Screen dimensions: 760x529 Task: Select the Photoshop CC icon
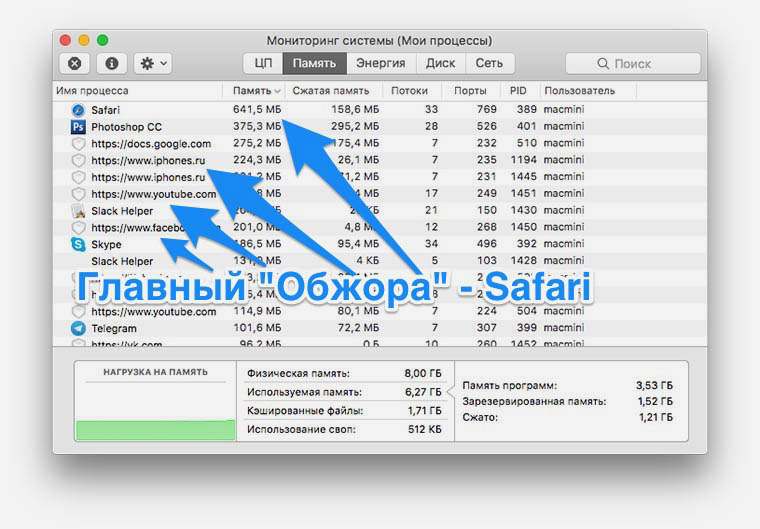coord(78,127)
